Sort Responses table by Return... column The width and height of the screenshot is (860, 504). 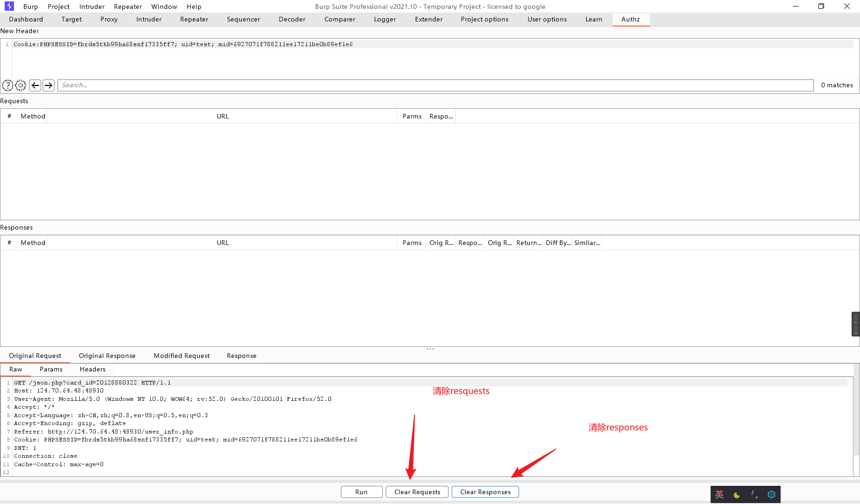pos(529,243)
